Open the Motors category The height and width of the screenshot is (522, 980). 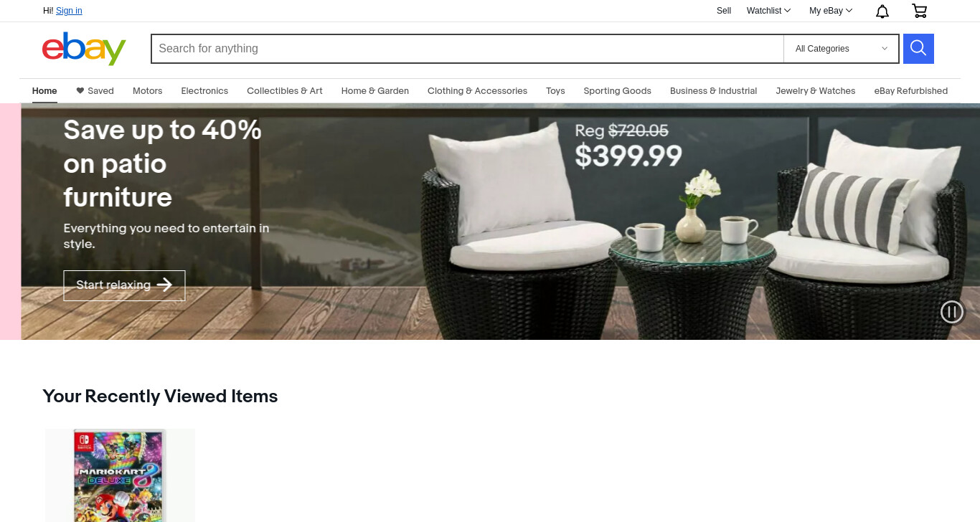point(148,91)
